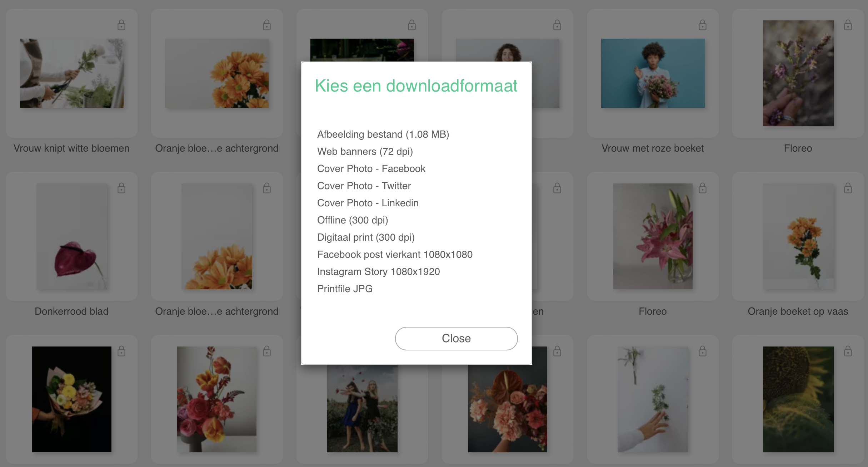Click Vrouw met roze boeket title
This screenshot has width=868, height=467.
coord(653,148)
